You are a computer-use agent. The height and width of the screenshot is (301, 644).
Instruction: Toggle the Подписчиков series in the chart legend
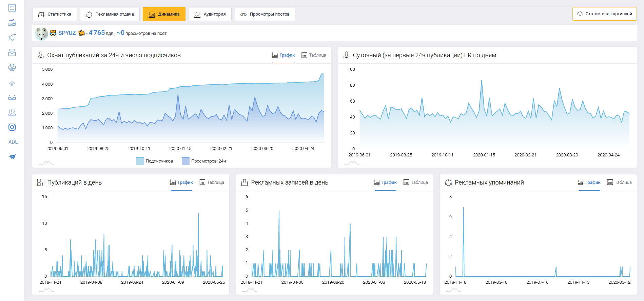click(x=155, y=161)
